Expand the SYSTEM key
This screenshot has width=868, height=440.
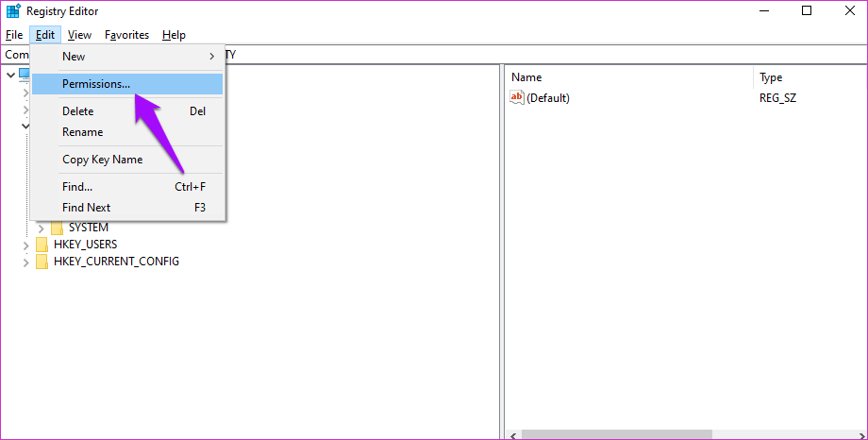pos(41,228)
